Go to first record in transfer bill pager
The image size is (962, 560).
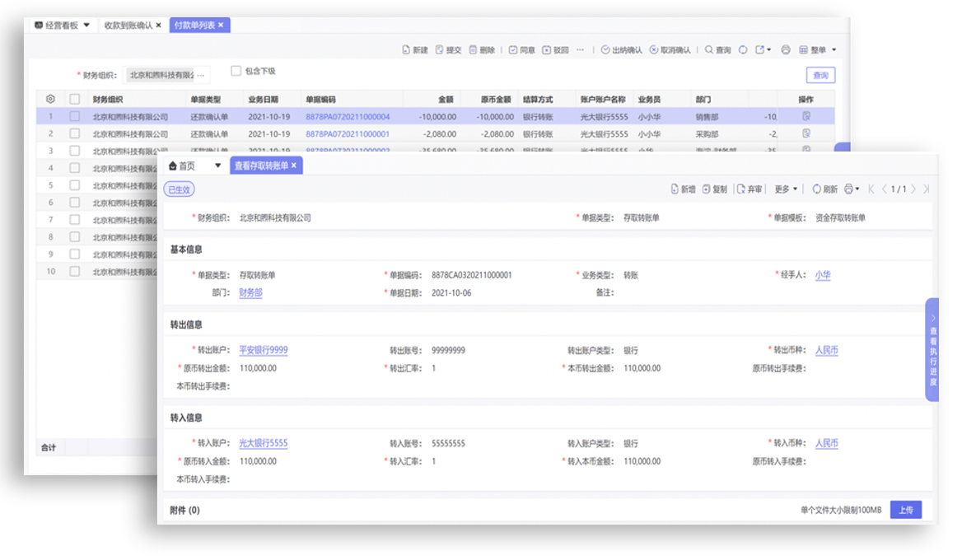coord(871,189)
